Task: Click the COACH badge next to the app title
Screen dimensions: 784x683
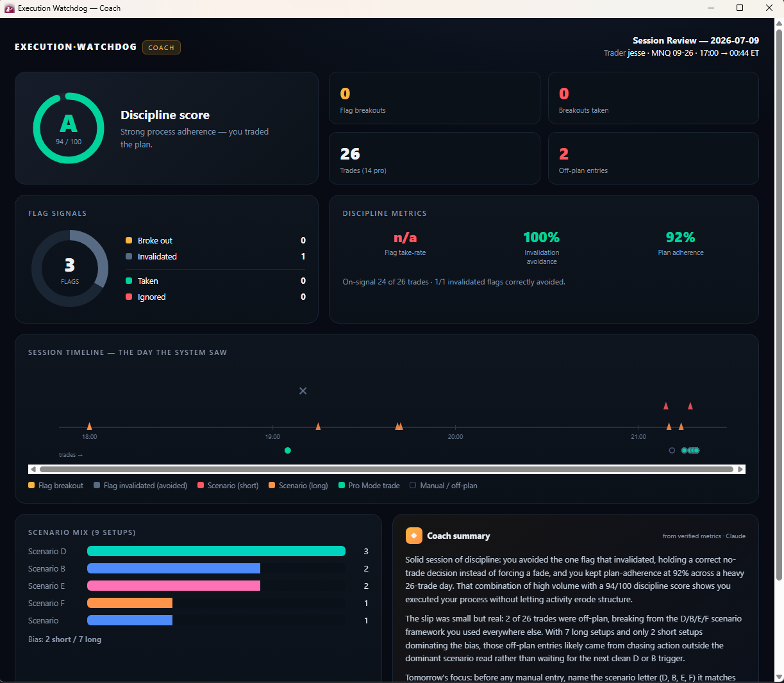Action: (162, 47)
